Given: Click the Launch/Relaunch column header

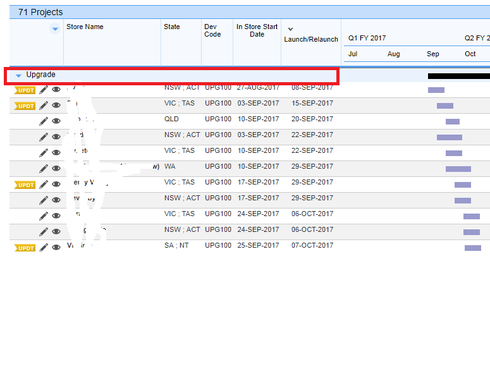Looking at the screenshot, I should click(x=311, y=39).
